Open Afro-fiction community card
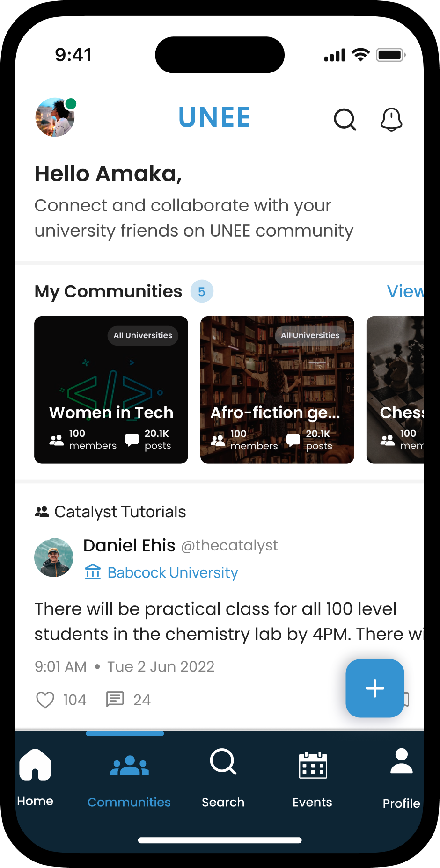Image resolution: width=440 pixels, height=868 pixels. point(277,390)
